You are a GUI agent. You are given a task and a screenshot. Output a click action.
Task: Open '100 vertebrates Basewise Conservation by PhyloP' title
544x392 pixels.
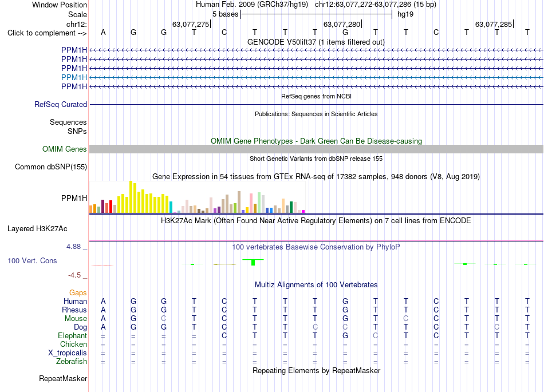click(x=316, y=247)
